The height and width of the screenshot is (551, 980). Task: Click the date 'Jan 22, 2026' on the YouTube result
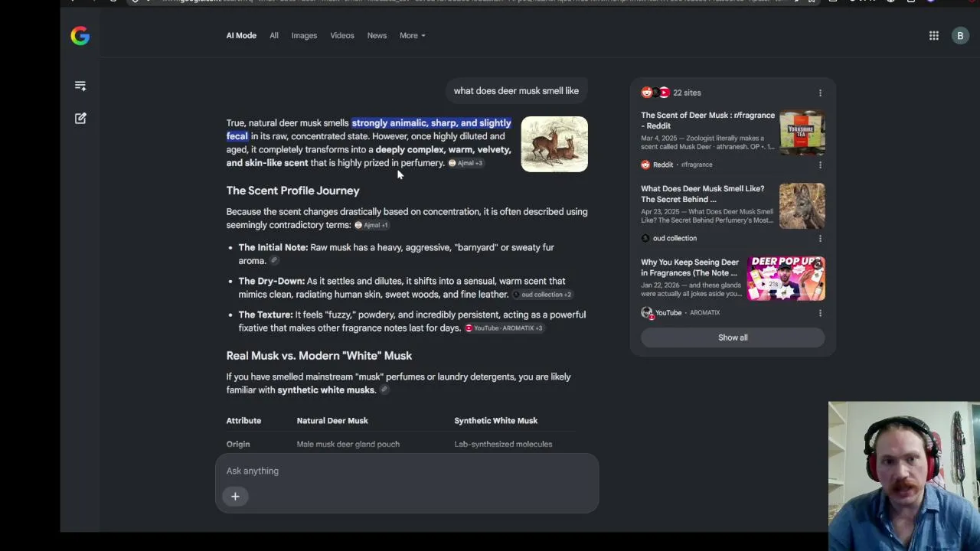pyautogui.click(x=661, y=285)
